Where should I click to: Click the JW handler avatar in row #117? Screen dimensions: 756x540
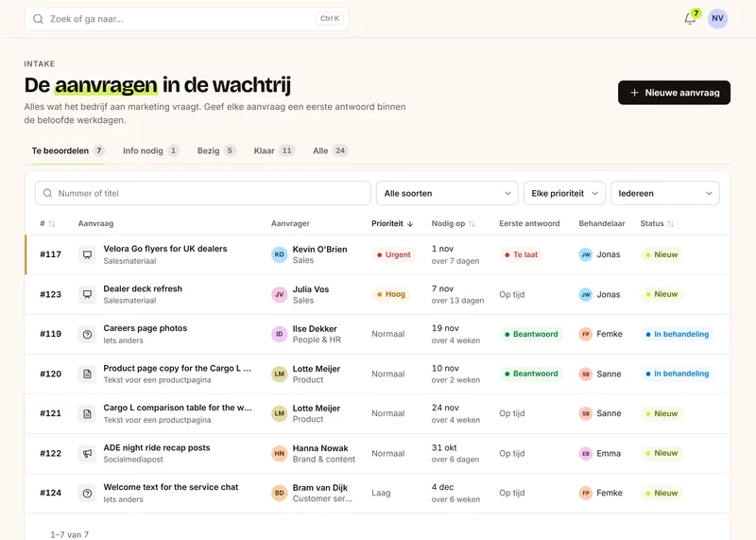(585, 254)
